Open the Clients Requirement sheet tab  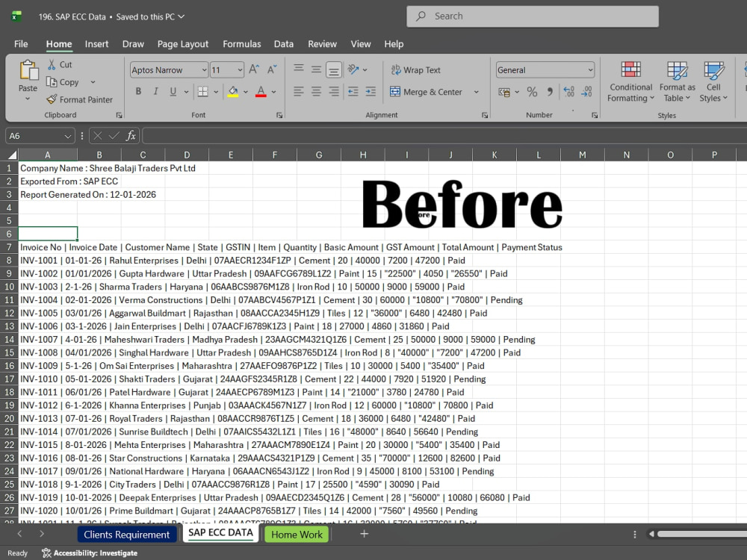(x=127, y=535)
